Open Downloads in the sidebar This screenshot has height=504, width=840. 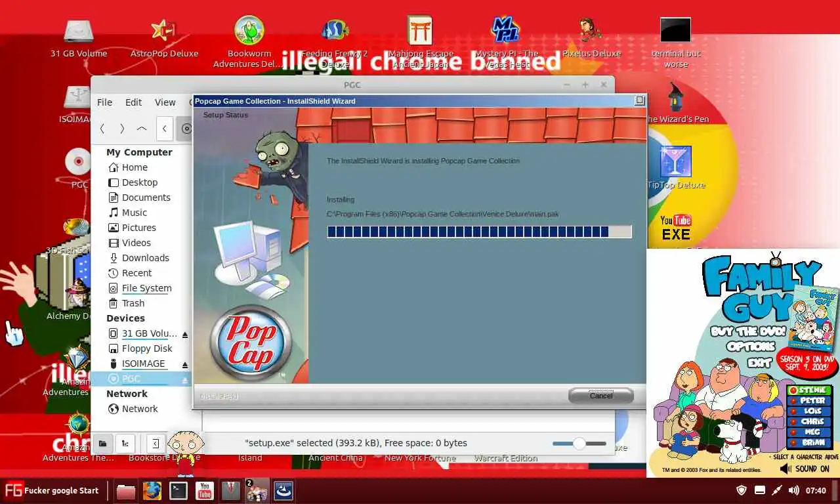[145, 258]
